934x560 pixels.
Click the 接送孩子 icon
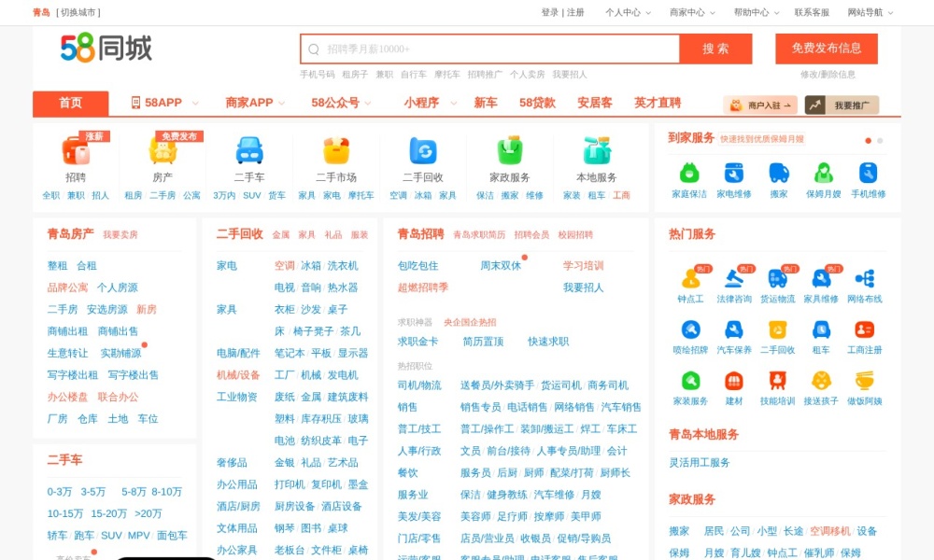(x=821, y=380)
